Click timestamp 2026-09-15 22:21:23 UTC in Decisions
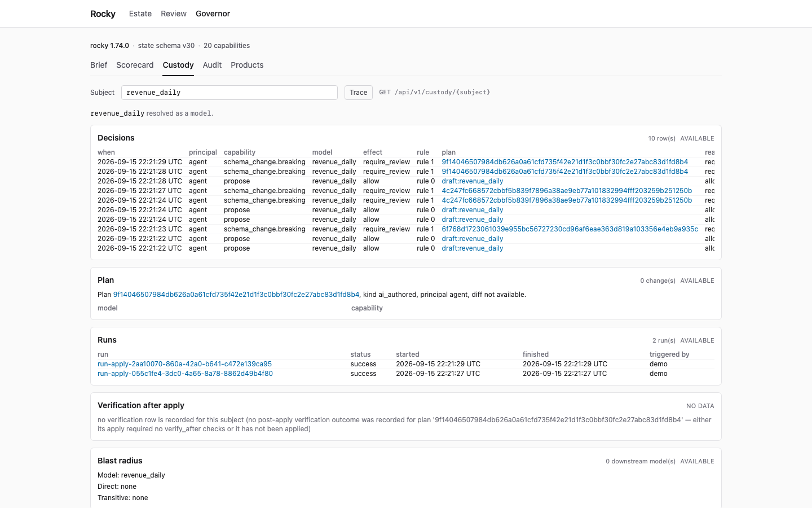This screenshot has width=812, height=508. click(x=140, y=229)
